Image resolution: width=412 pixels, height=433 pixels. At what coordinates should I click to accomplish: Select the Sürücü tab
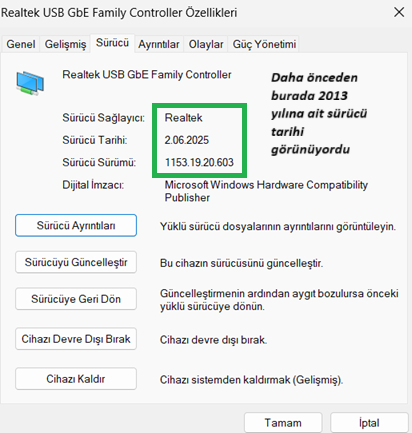(x=112, y=43)
